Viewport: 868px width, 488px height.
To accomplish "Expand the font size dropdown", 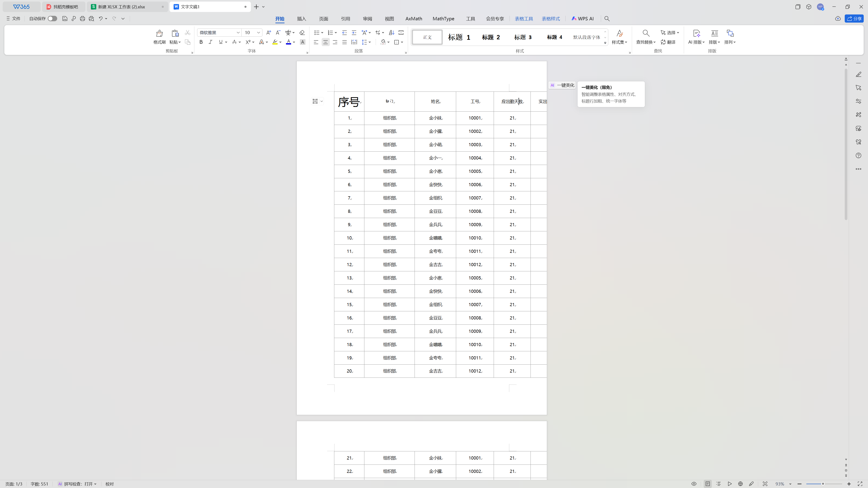I will (x=258, y=33).
